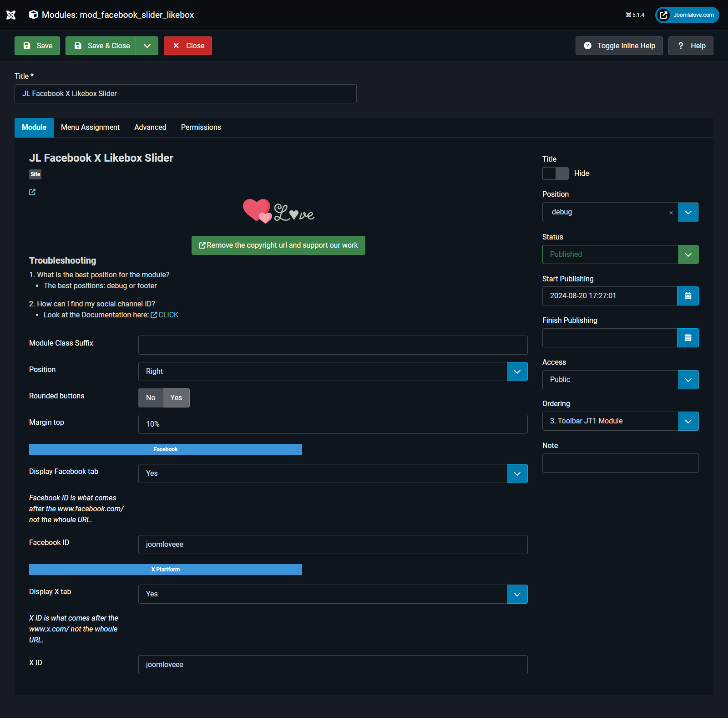Open Finish Publishing calendar picker
Screen dimensions: 728x718
click(688, 338)
